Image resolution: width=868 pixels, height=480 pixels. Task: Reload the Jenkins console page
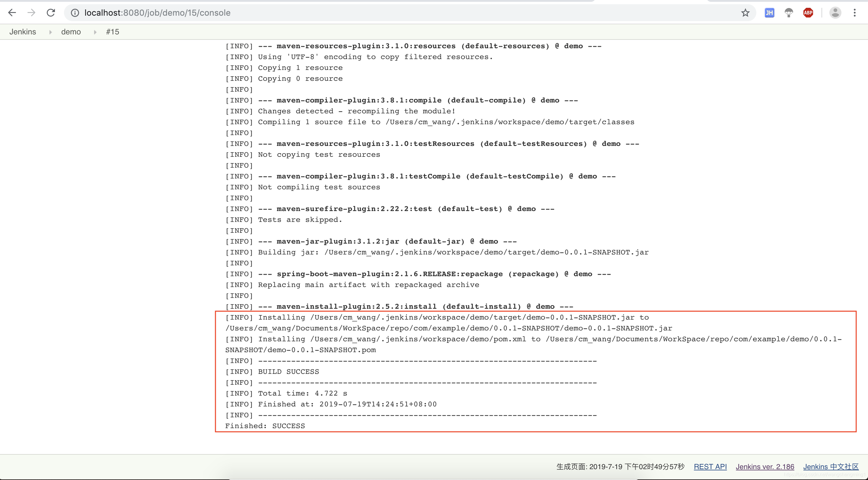51,13
